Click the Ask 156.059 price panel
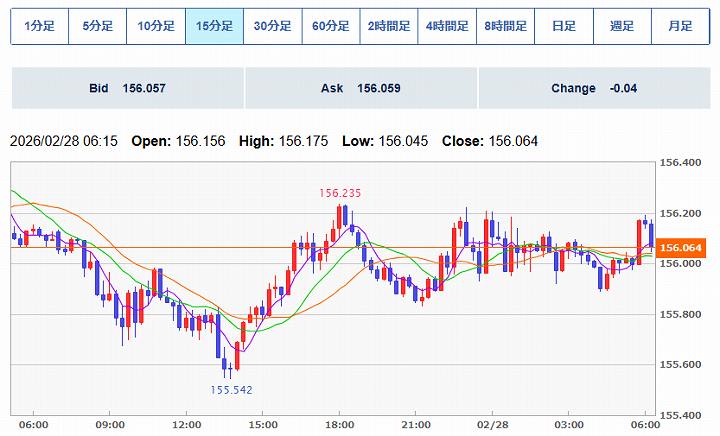Image resolution: width=720 pixels, height=436 pixels. (x=360, y=88)
